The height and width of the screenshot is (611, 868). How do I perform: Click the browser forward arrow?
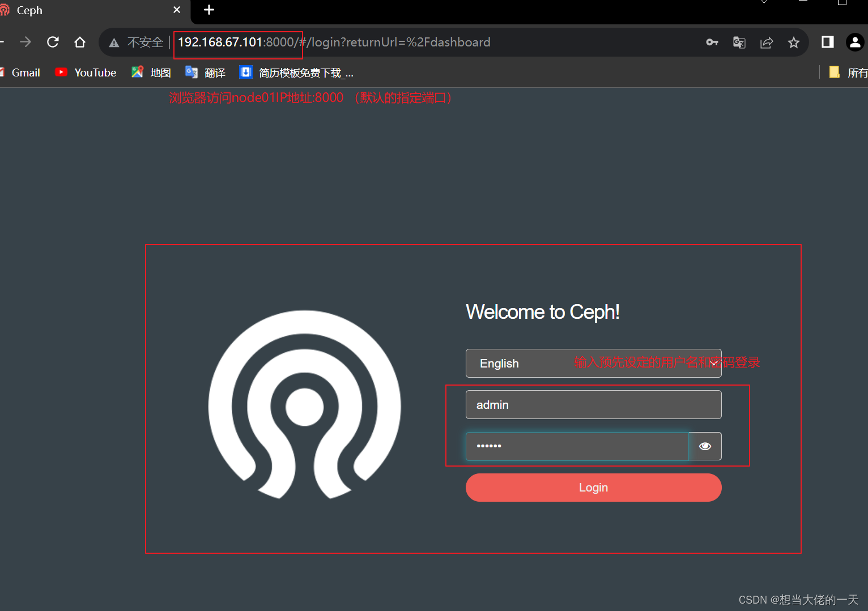point(25,42)
